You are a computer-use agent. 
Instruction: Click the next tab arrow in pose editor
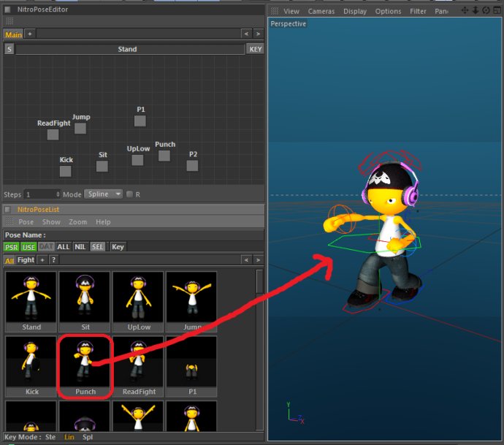click(258, 34)
